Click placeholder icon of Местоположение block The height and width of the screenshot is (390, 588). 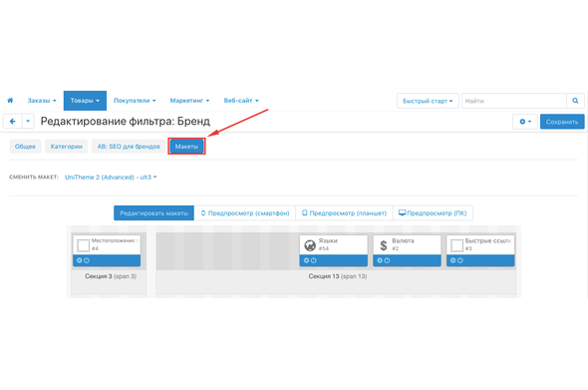[x=84, y=245]
